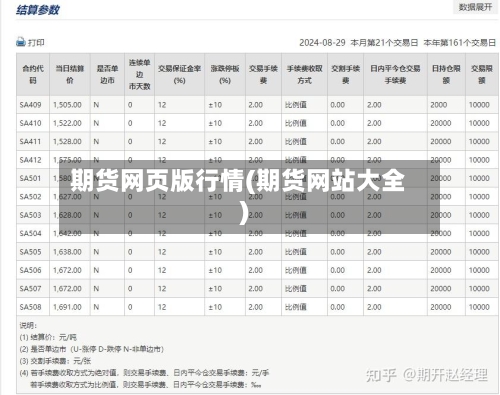Click settlement price 1,672.00 in SA506 row
Image resolution: width=500 pixels, height=395 pixels.
tap(67, 270)
